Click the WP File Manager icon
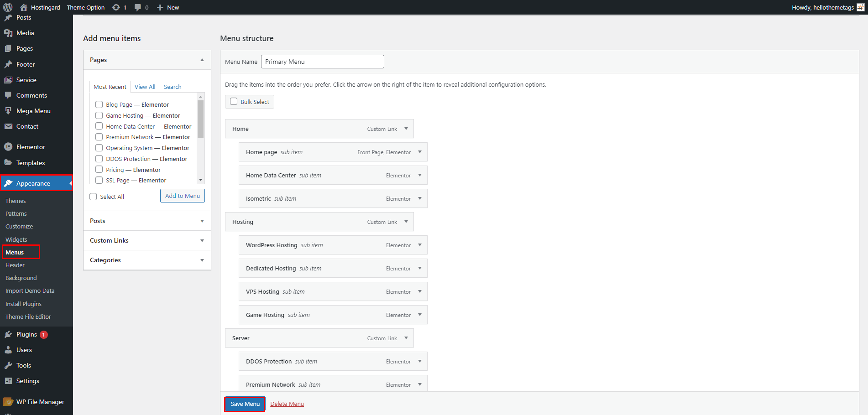The height and width of the screenshot is (415, 868). (8, 402)
